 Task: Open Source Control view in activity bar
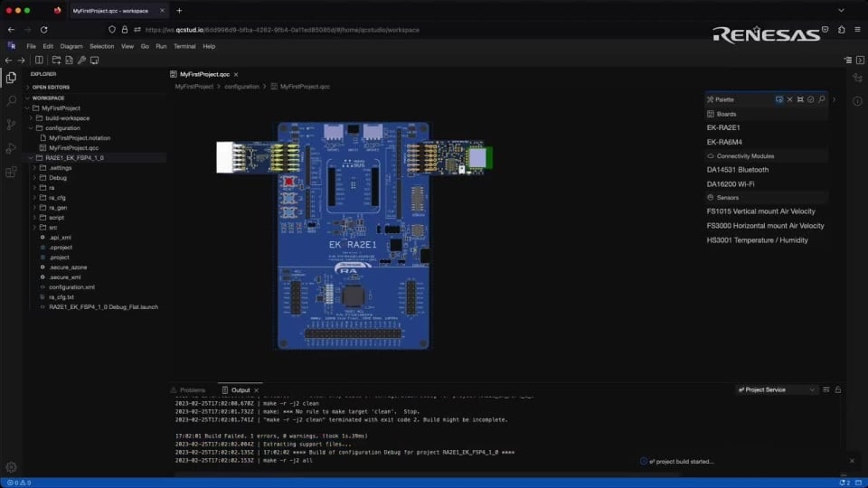(11, 125)
